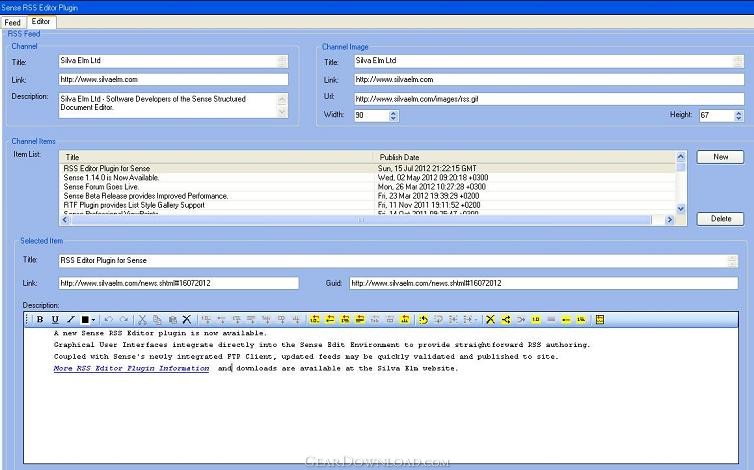Image resolution: width=754 pixels, height=470 pixels.
Task: Increase Width with the up stepper arrow
Action: [393, 113]
